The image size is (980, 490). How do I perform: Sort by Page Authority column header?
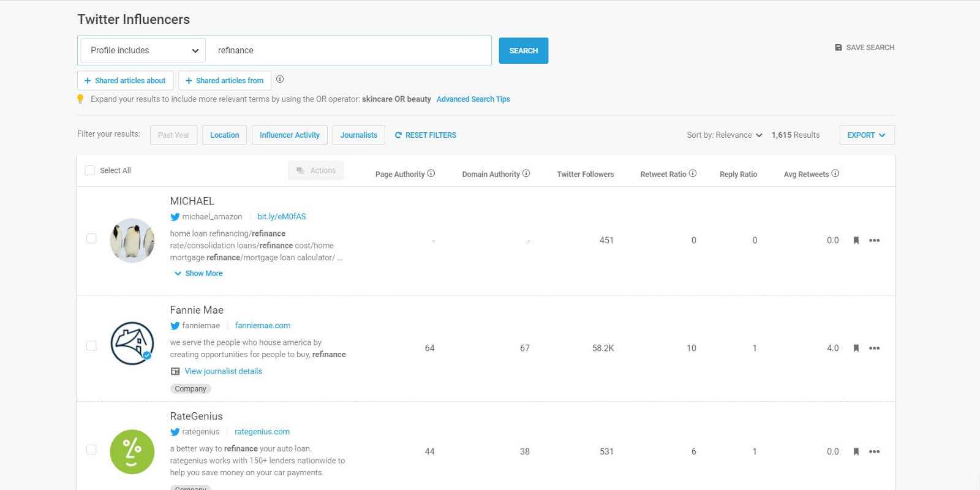click(x=400, y=174)
